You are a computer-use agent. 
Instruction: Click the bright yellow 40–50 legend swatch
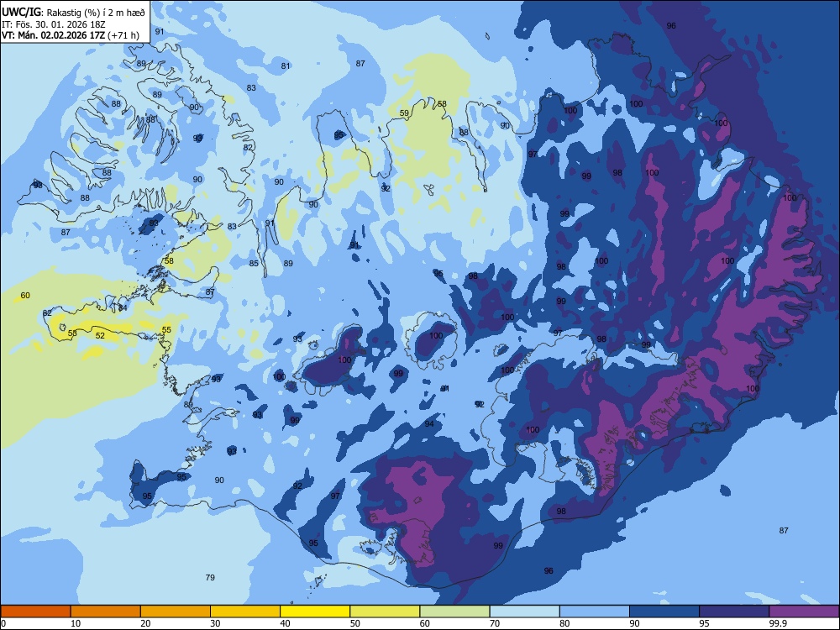(x=315, y=612)
